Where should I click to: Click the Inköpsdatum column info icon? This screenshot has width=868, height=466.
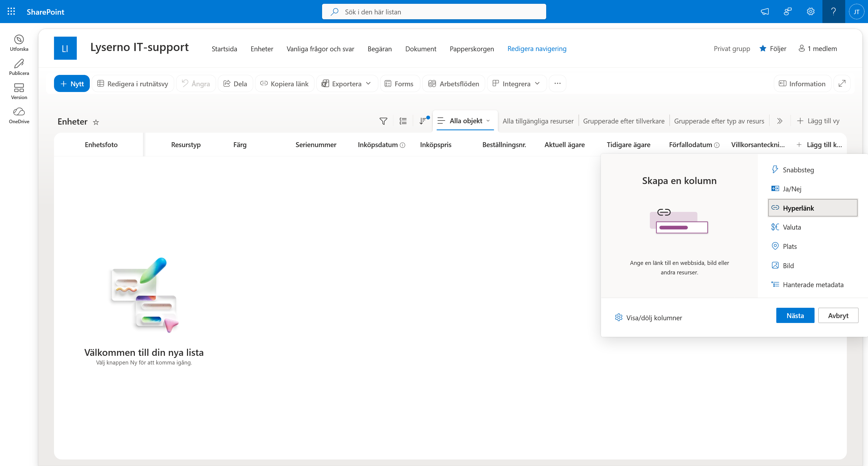[402, 145]
